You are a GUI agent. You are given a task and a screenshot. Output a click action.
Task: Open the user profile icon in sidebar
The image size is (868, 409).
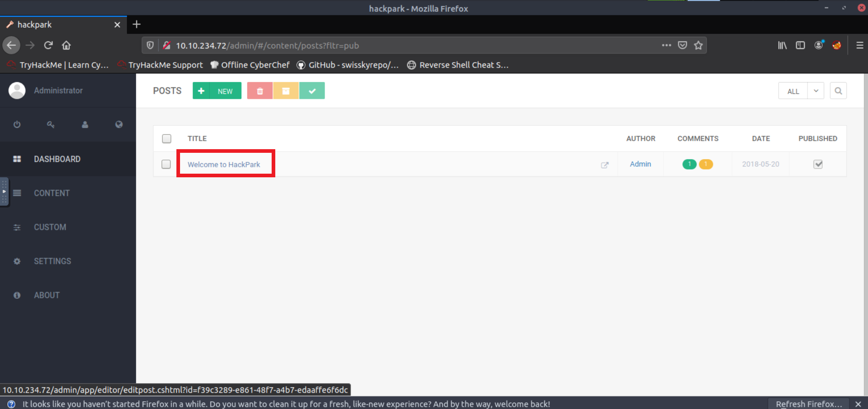[x=85, y=124]
